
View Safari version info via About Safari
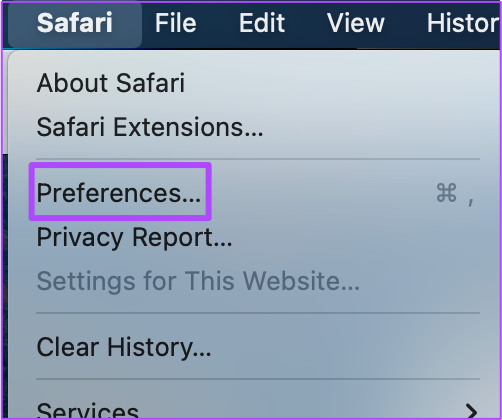click(111, 83)
